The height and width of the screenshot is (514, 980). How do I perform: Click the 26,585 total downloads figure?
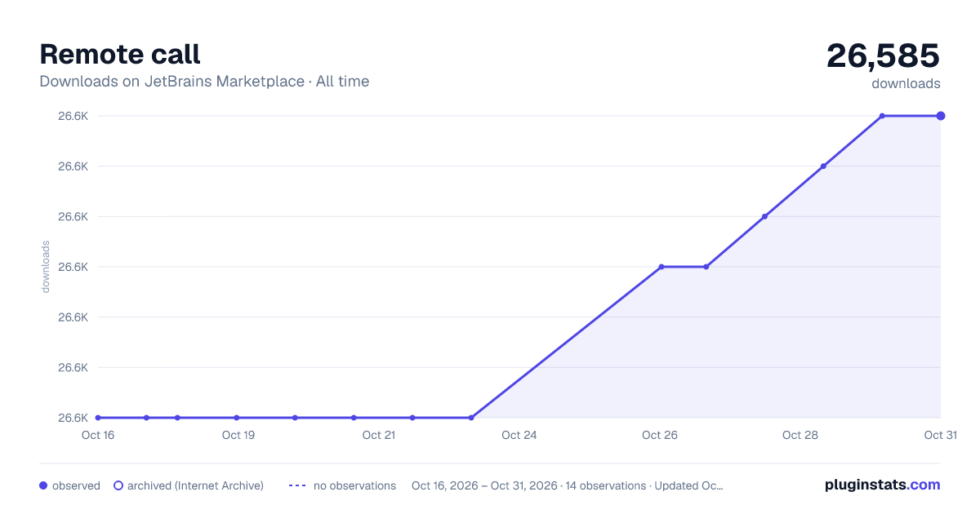click(883, 55)
